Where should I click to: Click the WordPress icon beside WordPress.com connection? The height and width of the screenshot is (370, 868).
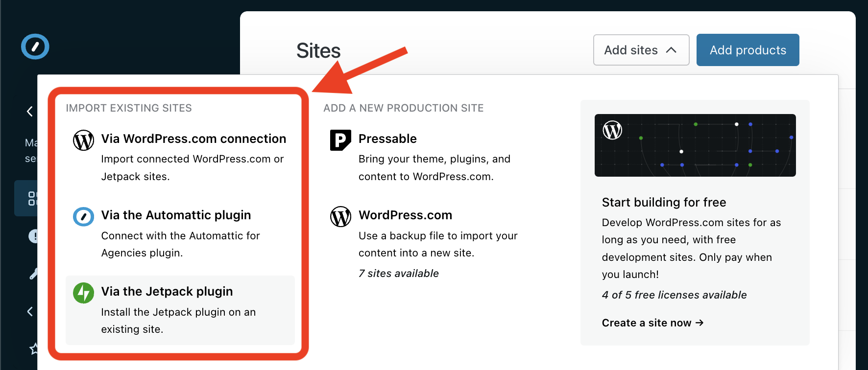tap(83, 140)
